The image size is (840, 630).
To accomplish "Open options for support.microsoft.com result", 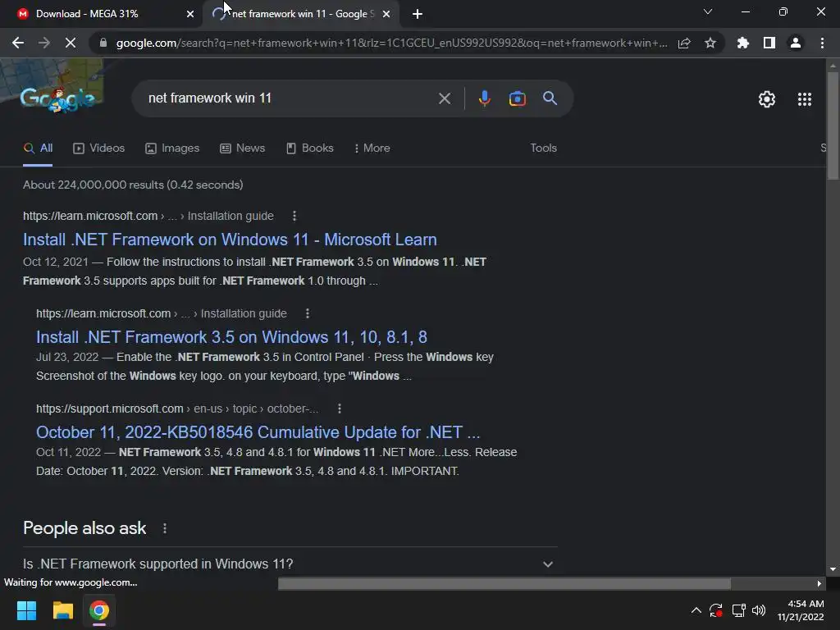I will 340,409.
